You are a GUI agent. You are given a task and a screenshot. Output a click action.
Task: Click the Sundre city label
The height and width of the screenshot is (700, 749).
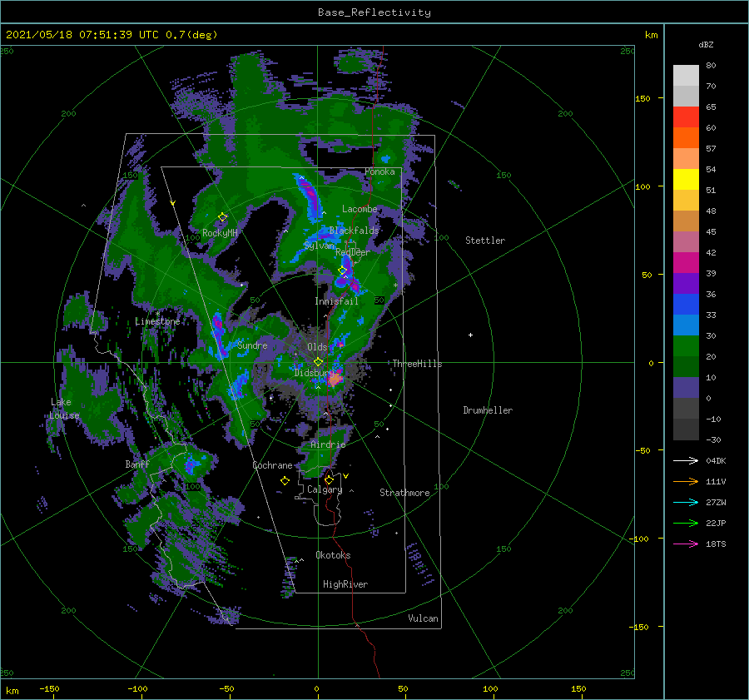pos(252,345)
